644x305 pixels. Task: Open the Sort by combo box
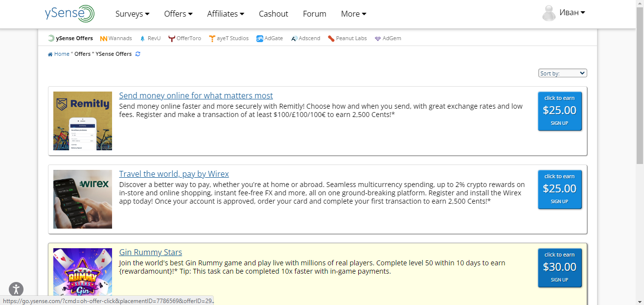click(562, 73)
